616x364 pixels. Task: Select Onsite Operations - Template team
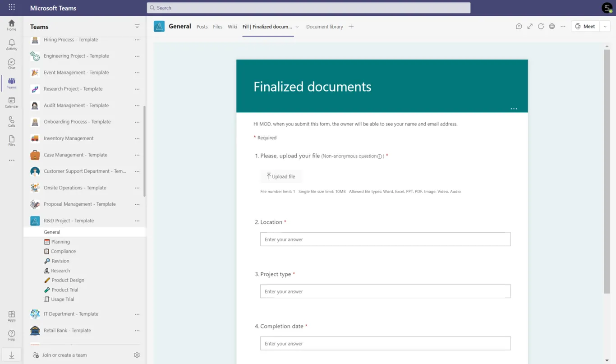pos(75,188)
